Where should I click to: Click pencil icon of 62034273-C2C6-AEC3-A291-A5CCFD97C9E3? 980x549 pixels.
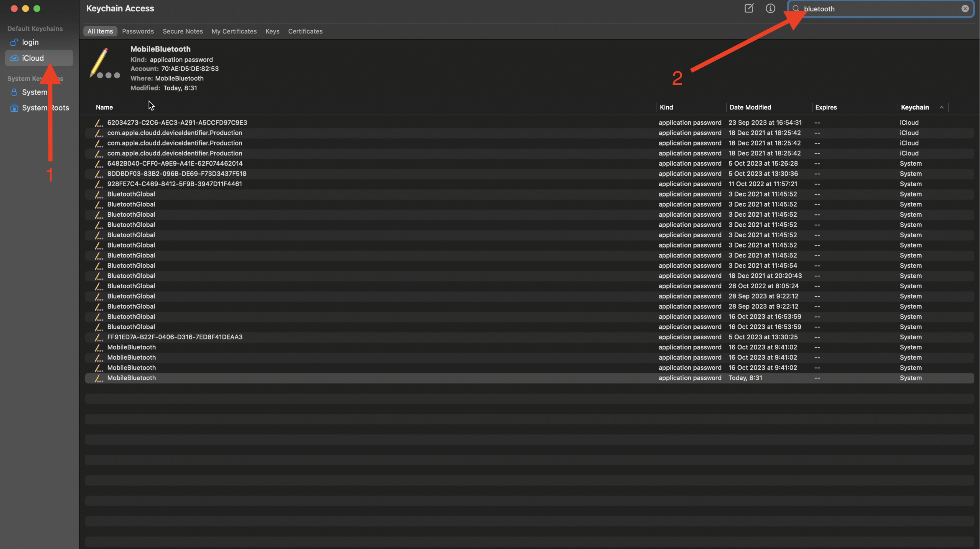pos(99,123)
